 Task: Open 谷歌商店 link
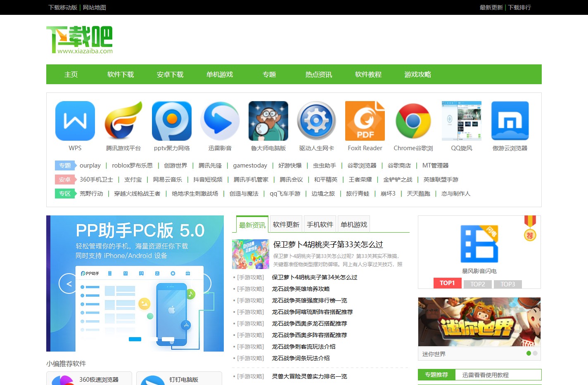399,165
